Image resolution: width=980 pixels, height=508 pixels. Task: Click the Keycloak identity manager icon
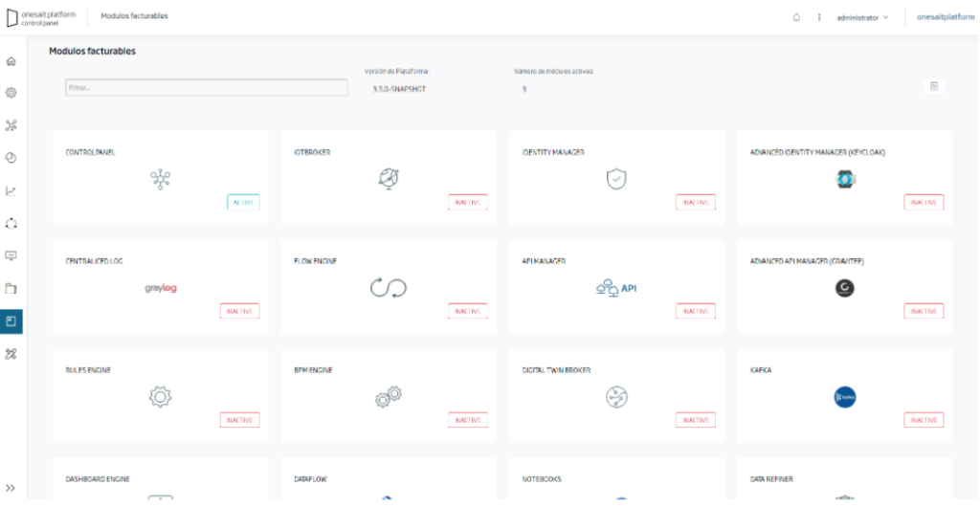[x=845, y=179]
